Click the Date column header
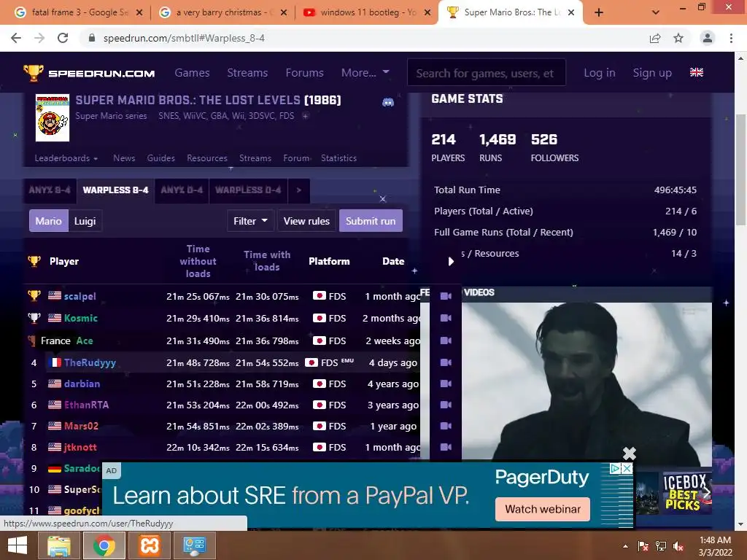Screen dimensions: 747x560 [393, 261]
